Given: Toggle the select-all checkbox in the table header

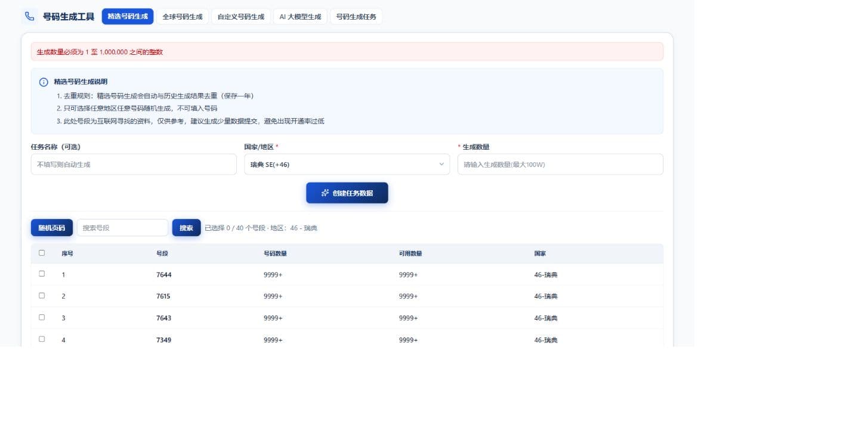Looking at the screenshot, I should pos(42,253).
